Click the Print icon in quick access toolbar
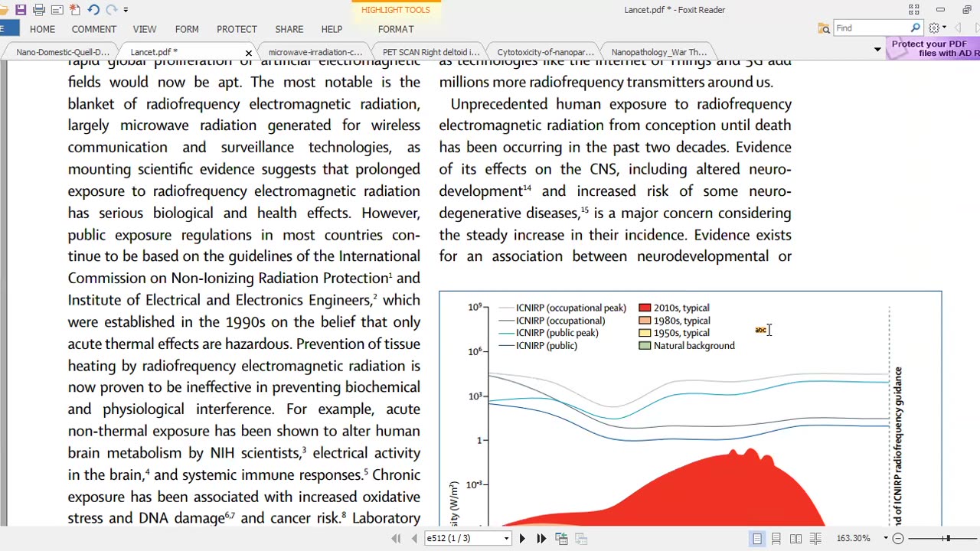Screen dimensions: 980x551 (x=39, y=10)
